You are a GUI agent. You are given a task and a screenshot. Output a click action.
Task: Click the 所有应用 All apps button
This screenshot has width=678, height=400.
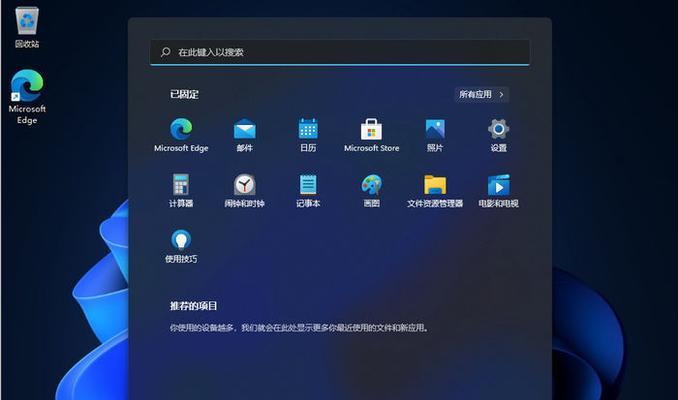pos(481,94)
